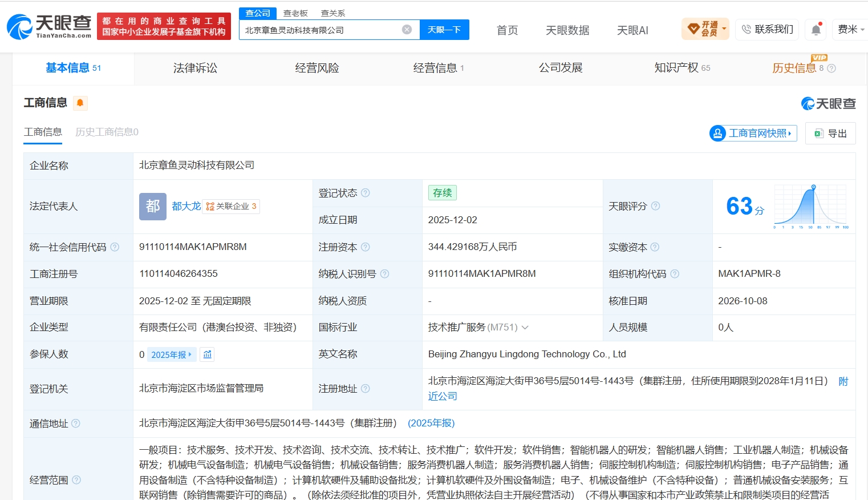Viewport: 868px width, 500px height.
Task: Select the 查关系 search mode tab
Action: coord(333,13)
